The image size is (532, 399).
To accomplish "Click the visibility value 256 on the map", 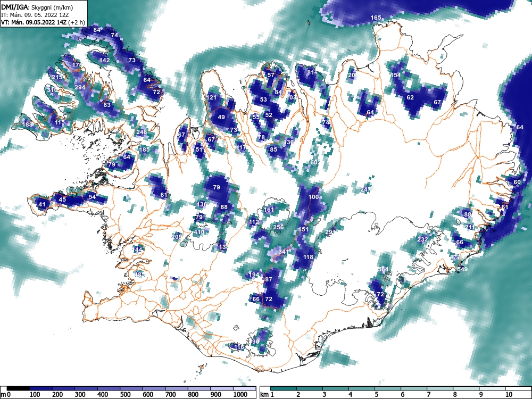I will 278,227.
